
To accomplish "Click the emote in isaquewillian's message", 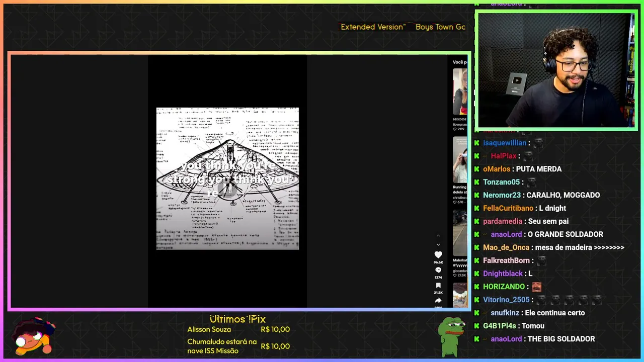I will 538,143.
